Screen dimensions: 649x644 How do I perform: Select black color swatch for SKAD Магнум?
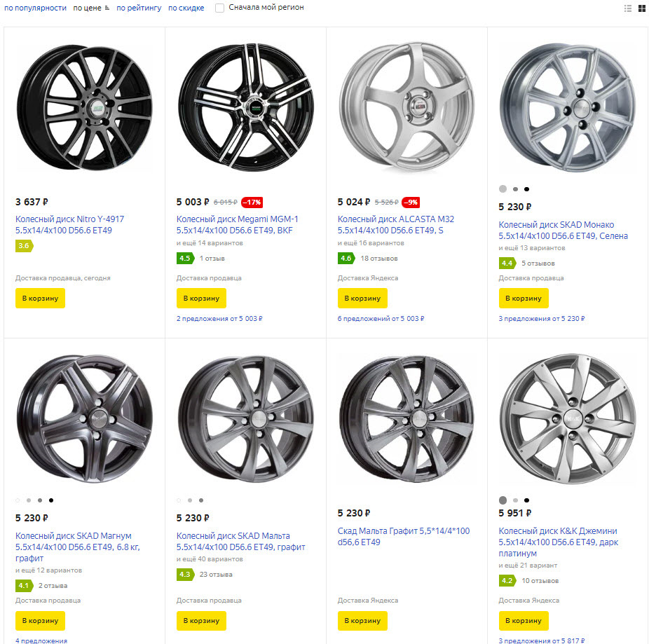[51, 500]
